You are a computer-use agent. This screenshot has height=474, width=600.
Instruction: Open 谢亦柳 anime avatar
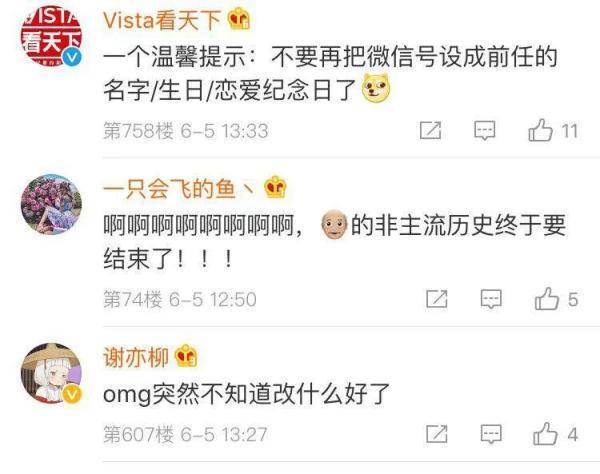pyautogui.click(x=51, y=373)
